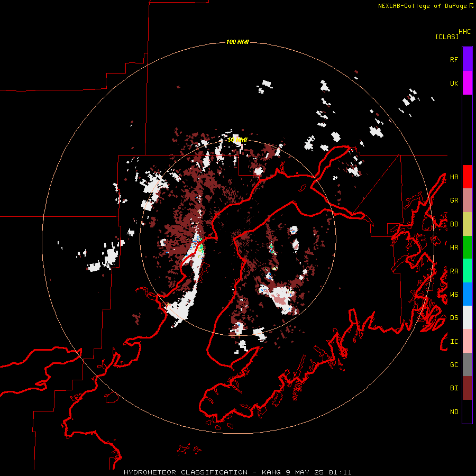Click the UK legend label

[454, 83]
